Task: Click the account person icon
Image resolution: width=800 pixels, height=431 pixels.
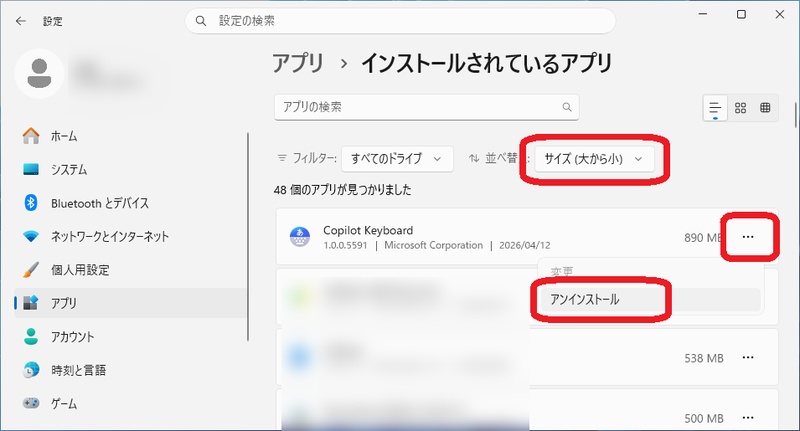Action: coord(31,336)
